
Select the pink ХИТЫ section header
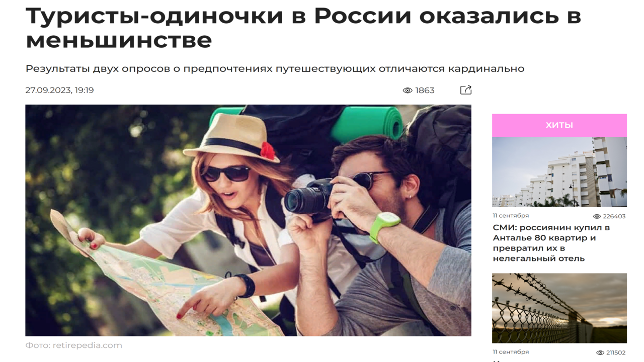tap(559, 125)
